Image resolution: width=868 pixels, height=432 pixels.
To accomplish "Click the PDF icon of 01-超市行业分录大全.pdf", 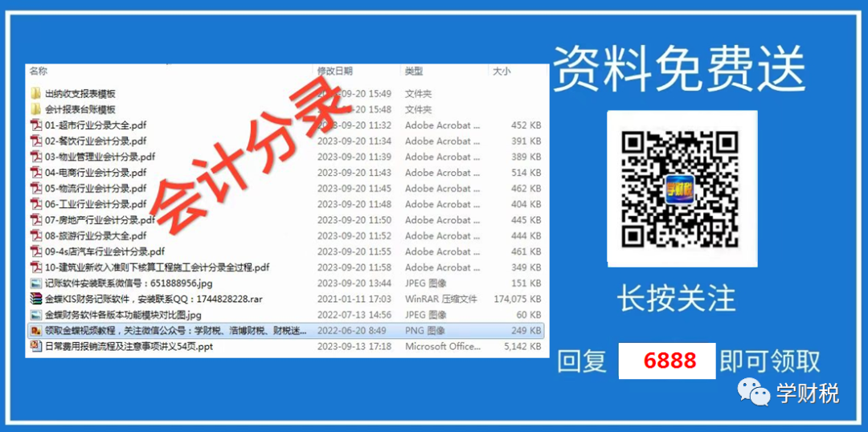I will coord(36,125).
